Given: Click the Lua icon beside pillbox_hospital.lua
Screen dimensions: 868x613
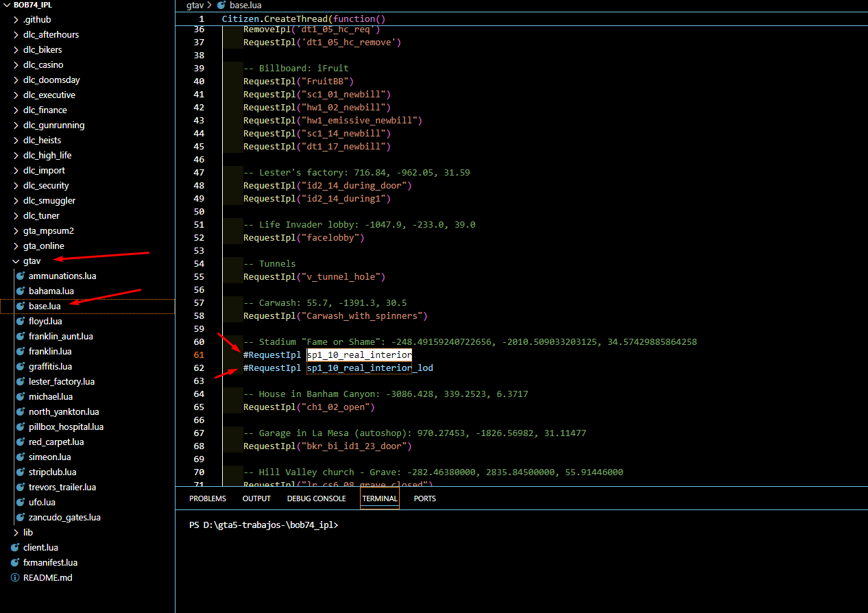Looking at the screenshot, I should [x=20, y=426].
